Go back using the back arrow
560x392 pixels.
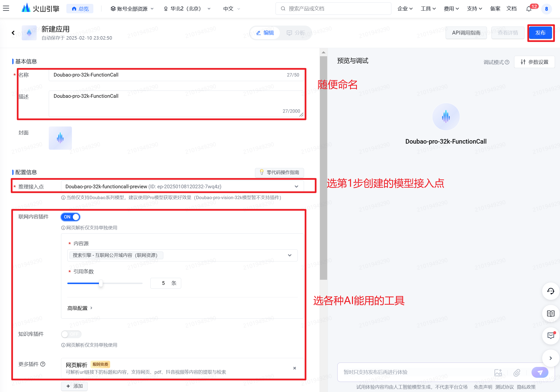click(x=13, y=33)
